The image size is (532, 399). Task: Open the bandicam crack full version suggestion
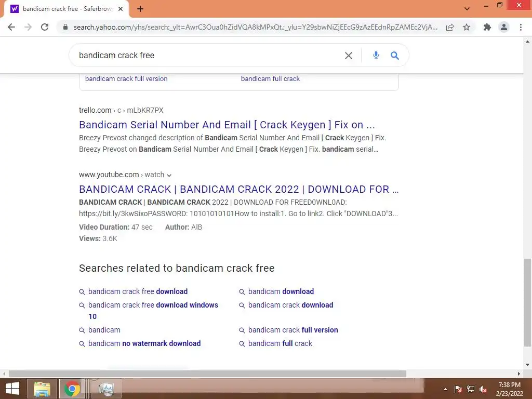(x=126, y=79)
